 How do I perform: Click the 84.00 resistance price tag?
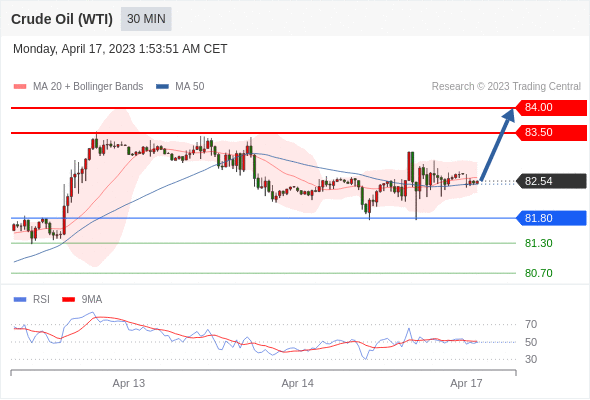coord(551,108)
